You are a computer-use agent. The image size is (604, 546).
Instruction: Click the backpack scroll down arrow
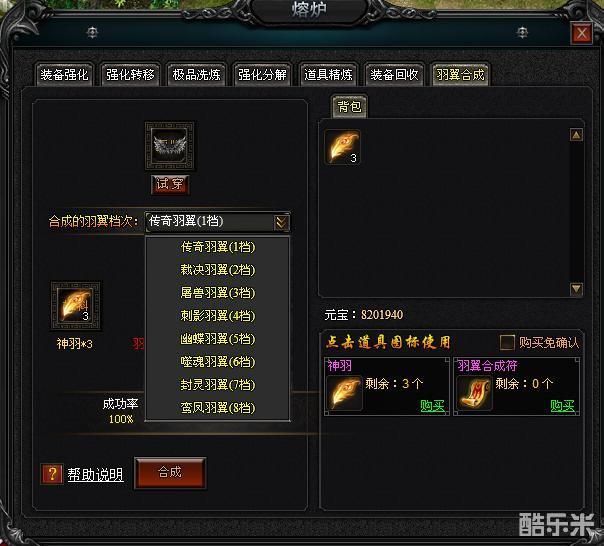tap(576, 289)
